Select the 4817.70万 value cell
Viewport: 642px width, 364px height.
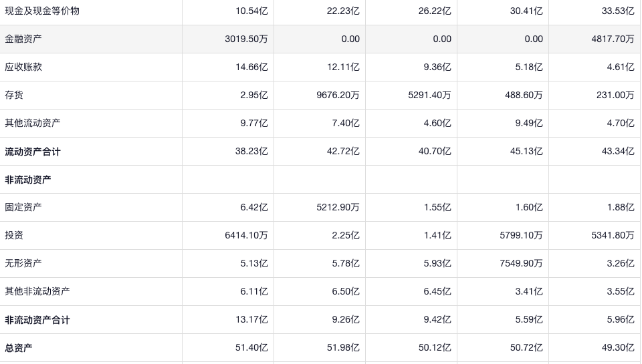click(x=613, y=39)
